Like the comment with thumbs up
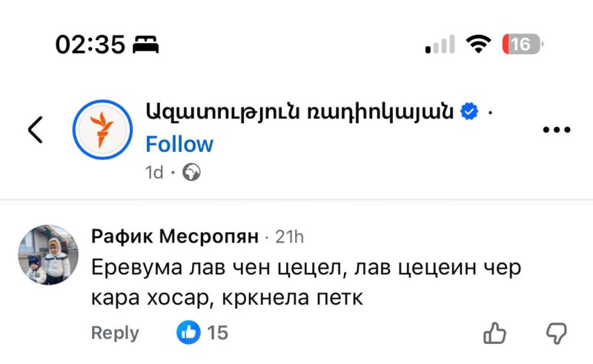593x364 pixels. [494, 333]
